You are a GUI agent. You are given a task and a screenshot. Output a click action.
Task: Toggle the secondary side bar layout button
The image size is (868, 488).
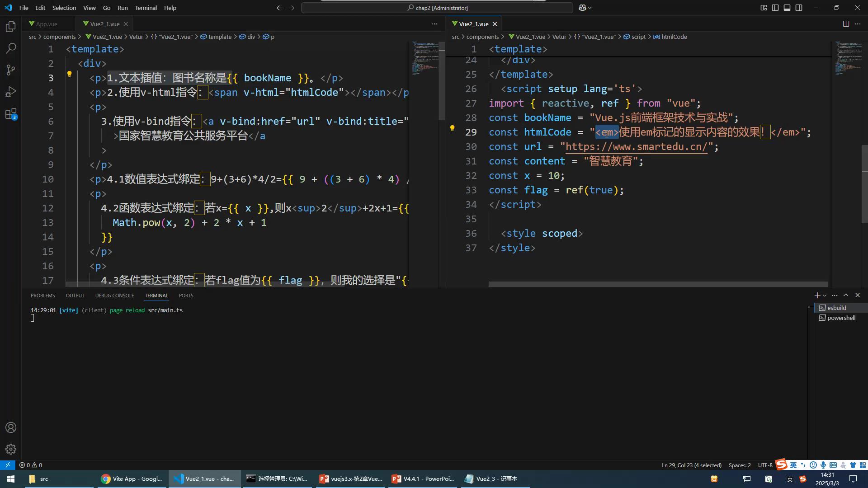(799, 8)
